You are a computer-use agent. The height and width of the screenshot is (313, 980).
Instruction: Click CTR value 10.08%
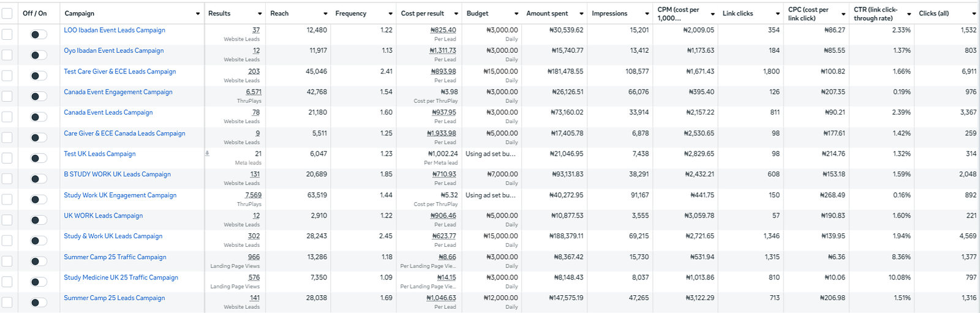click(899, 277)
